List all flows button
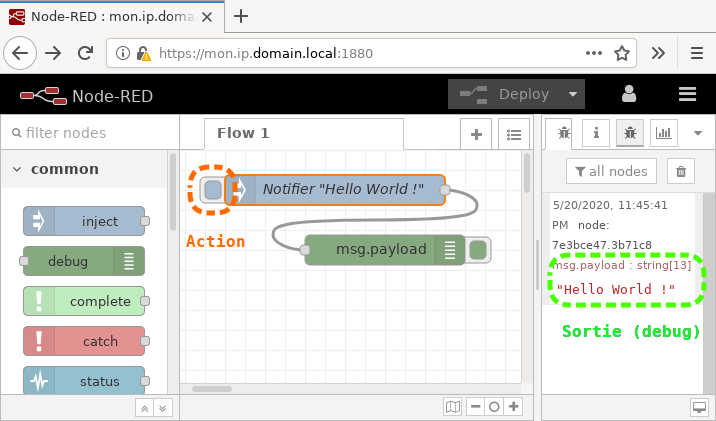 514,134
